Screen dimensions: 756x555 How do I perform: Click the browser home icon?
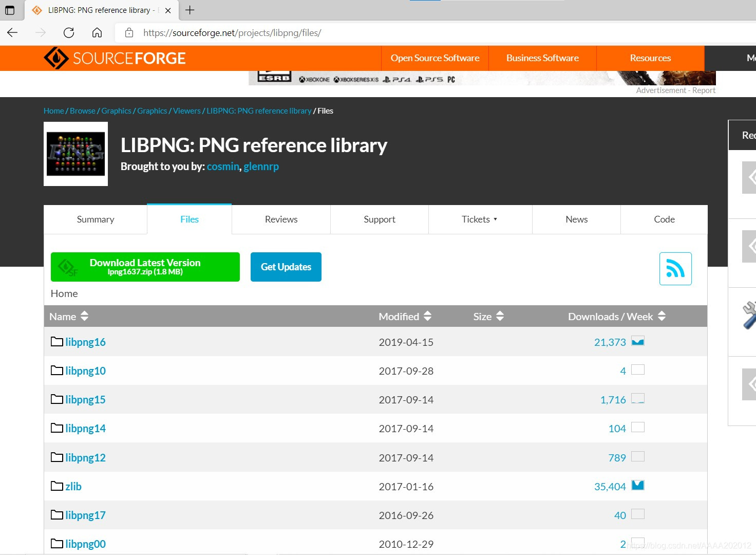pyautogui.click(x=97, y=33)
